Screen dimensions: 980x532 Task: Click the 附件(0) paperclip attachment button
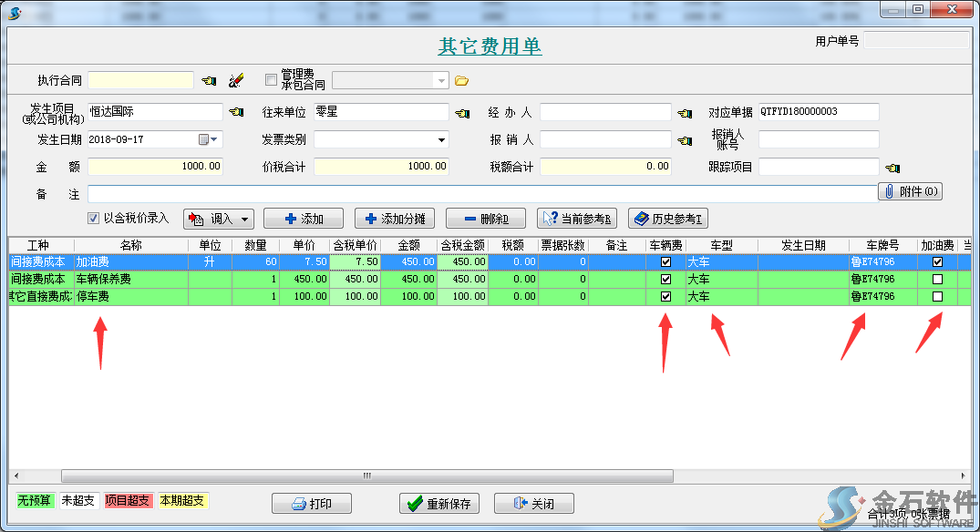pos(910,190)
